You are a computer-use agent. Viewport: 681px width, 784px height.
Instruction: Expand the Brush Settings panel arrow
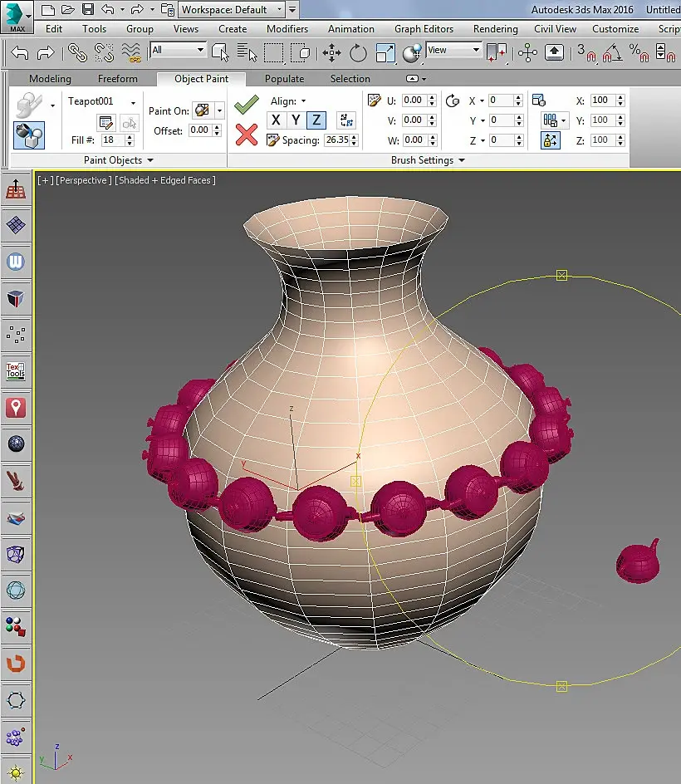(x=461, y=160)
